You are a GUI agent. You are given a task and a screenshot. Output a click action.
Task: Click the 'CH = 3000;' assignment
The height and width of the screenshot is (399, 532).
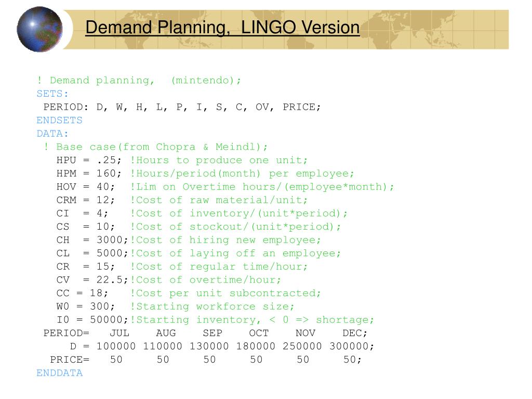tap(92, 240)
